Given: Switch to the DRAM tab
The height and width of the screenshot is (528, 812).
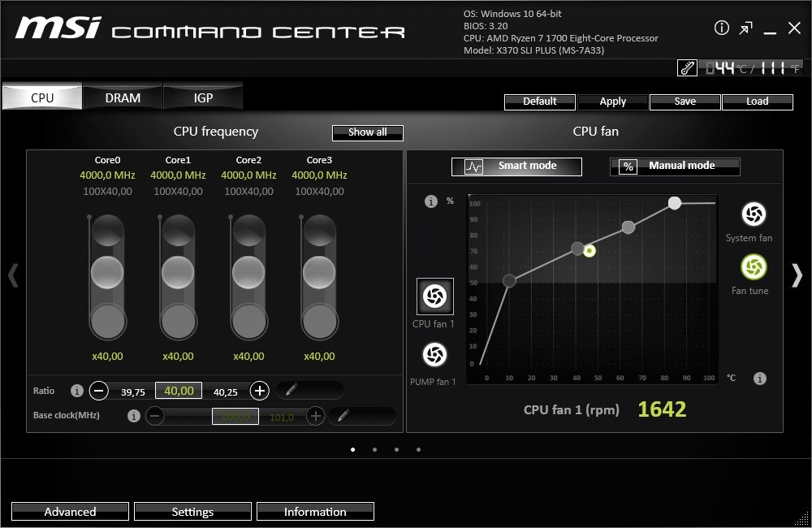Looking at the screenshot, I should pos(123,97).
